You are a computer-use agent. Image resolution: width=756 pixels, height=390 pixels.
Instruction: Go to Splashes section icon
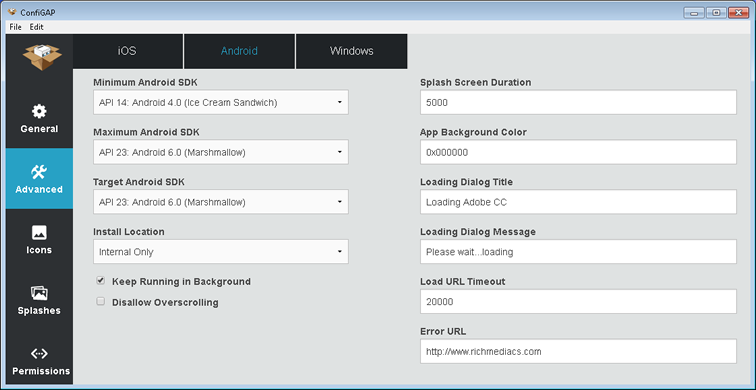pos(39,293)
